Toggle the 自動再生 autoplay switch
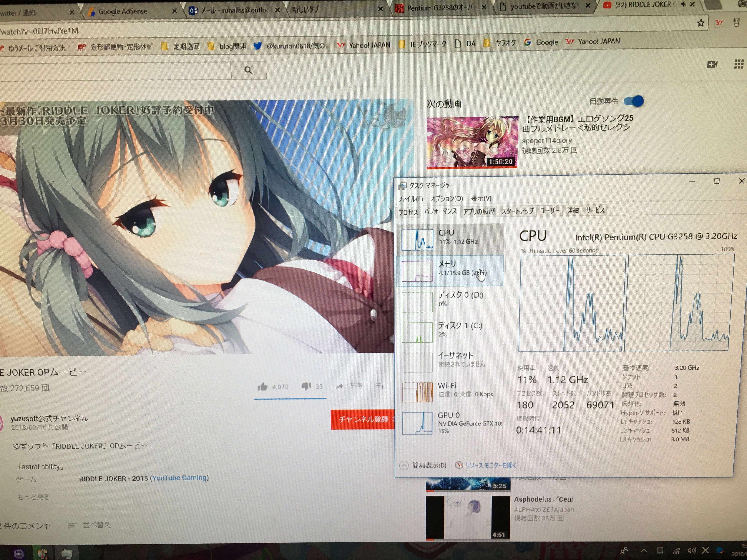 tap(634, 101)
